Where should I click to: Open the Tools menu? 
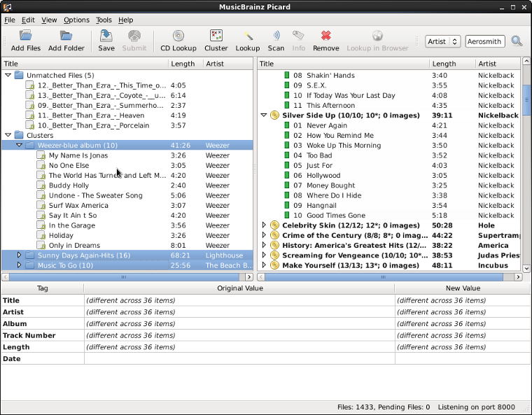tap(104, 20)
